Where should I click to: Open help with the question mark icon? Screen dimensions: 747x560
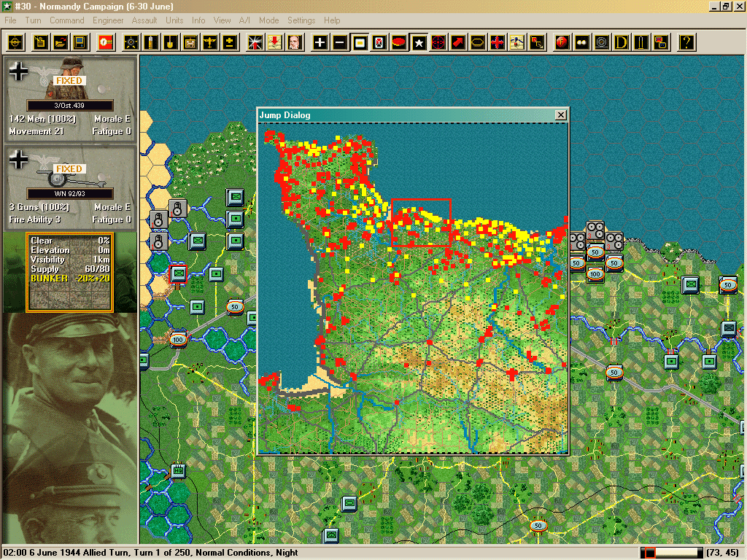686,42
